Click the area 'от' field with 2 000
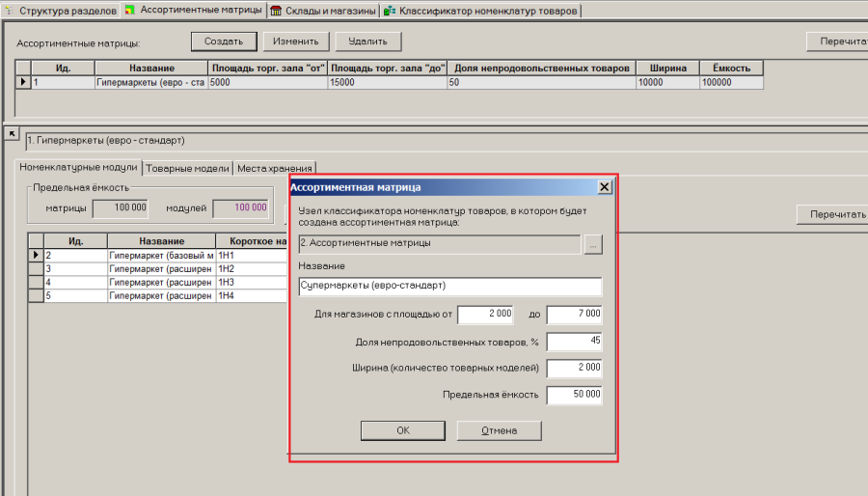Viewport: 868px width, 496px height. 485,315
